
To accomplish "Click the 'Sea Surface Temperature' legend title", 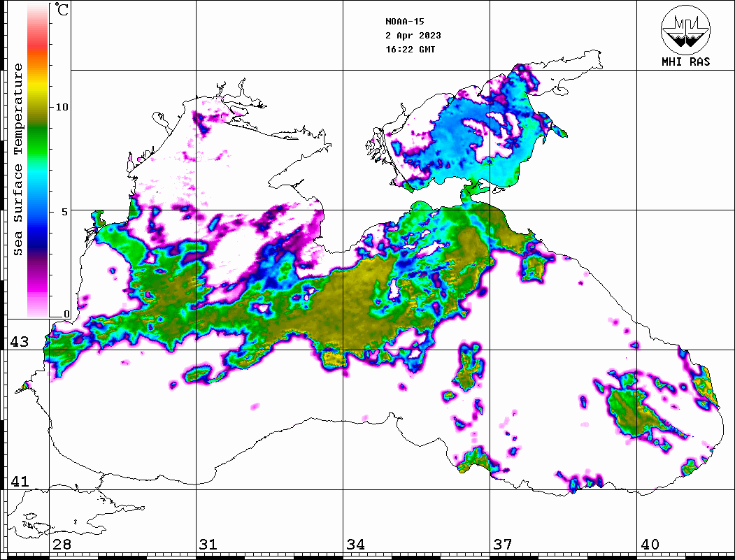I will coord(18,159).
